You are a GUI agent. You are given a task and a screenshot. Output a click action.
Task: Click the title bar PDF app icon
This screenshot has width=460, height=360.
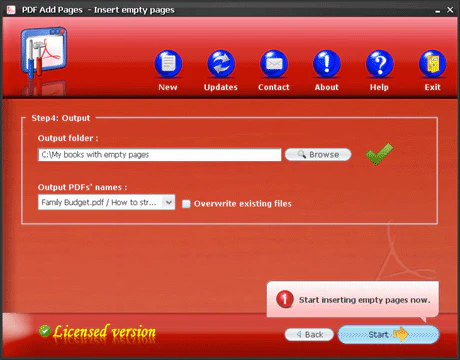coord(11,10)
